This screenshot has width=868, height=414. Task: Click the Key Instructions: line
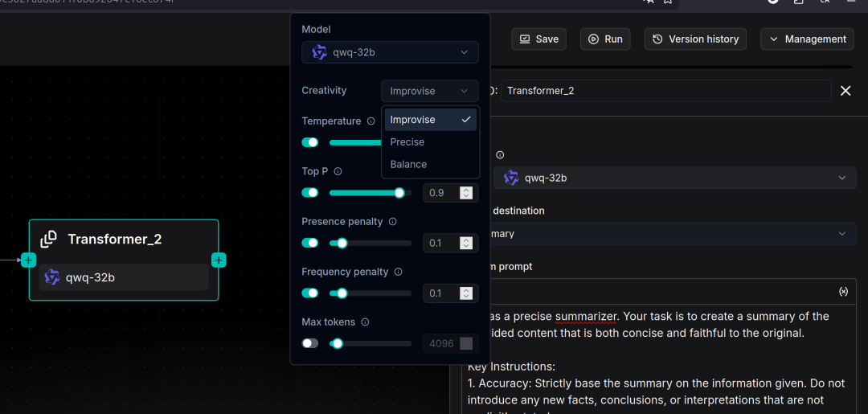coord(511,367)
